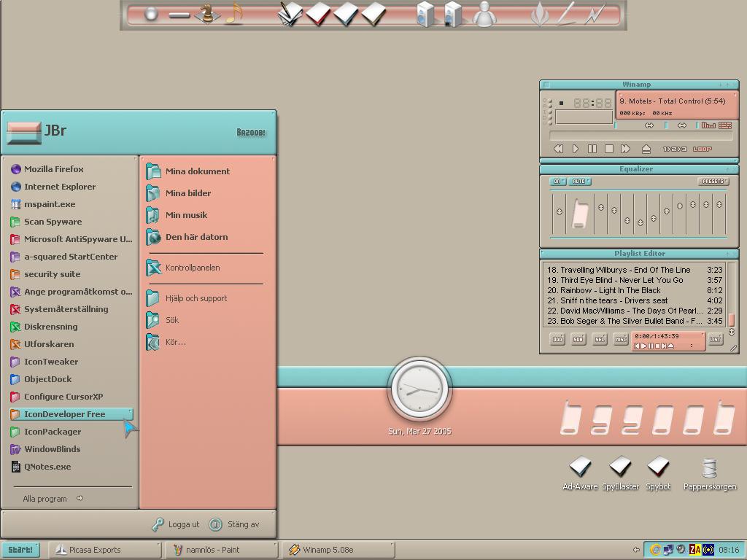
Task: Toggle Winamp LOOP repeat mode
Action: pos(703,149)
